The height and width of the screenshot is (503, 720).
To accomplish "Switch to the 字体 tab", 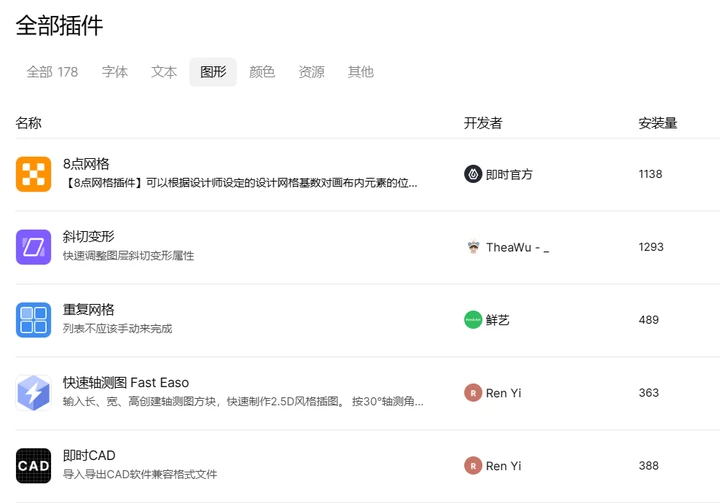I will [115, 72].
